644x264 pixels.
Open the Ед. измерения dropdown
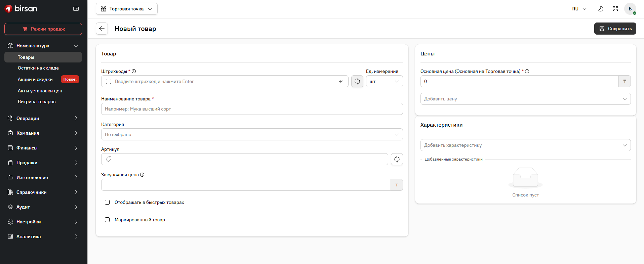point(384,81)
